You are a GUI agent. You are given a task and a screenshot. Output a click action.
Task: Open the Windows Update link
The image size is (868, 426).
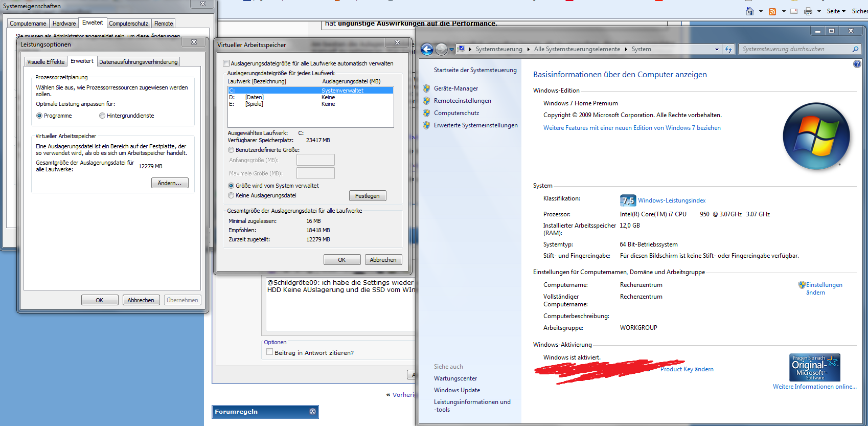click(457, 390)
